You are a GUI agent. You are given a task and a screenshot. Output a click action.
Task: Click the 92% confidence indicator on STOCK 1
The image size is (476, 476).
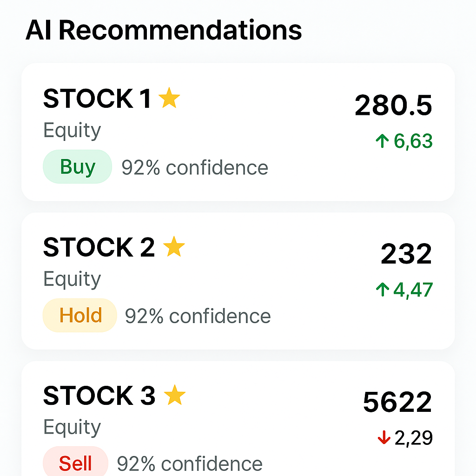(x=194, y=166)
